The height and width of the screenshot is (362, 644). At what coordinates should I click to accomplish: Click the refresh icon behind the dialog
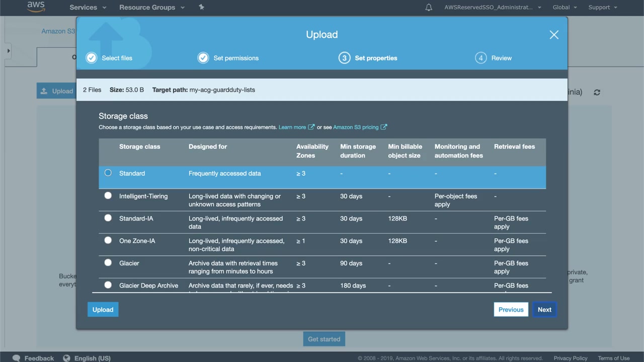point(597,93)
